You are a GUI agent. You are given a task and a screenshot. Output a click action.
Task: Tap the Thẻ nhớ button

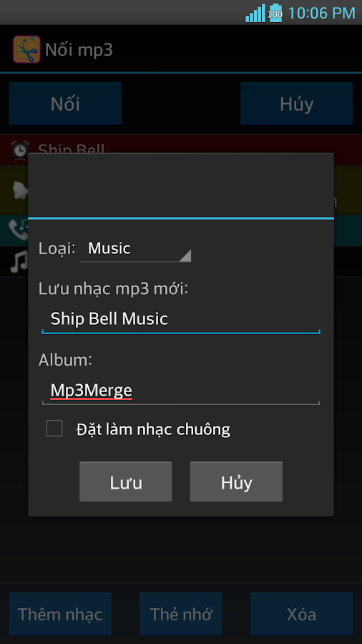pyautogui.click(x=181, y=614)
